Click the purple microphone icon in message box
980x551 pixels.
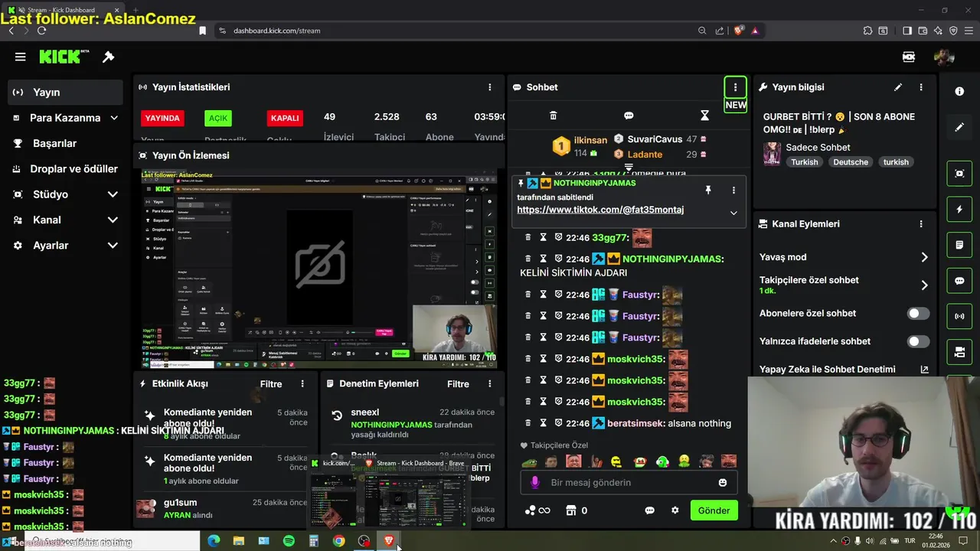coord(535,482)
